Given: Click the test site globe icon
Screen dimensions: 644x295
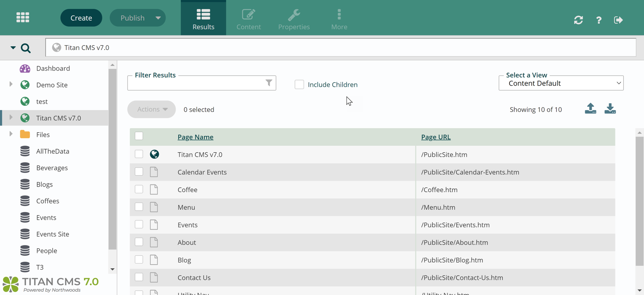Looking at the screenshot, I should (25, 101).
